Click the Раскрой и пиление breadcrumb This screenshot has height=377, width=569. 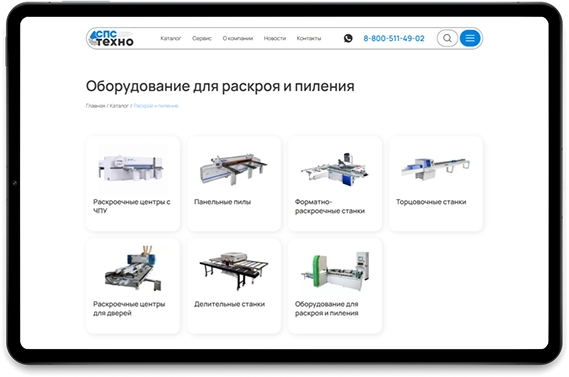156,106
